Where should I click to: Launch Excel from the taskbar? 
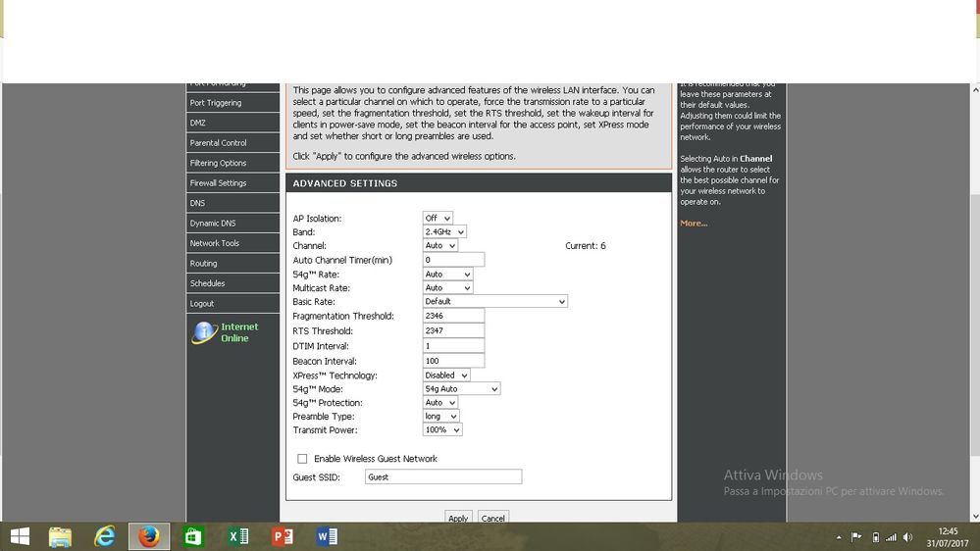click(x=238, y=536)
